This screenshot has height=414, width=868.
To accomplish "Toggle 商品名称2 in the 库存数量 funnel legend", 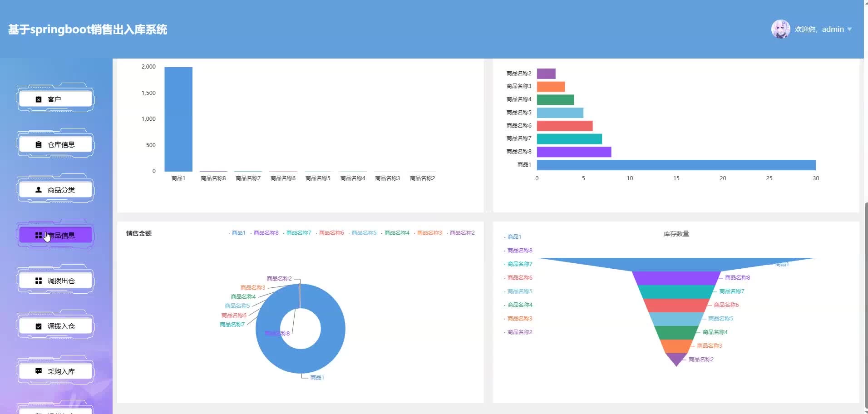I will coord(518,332).
